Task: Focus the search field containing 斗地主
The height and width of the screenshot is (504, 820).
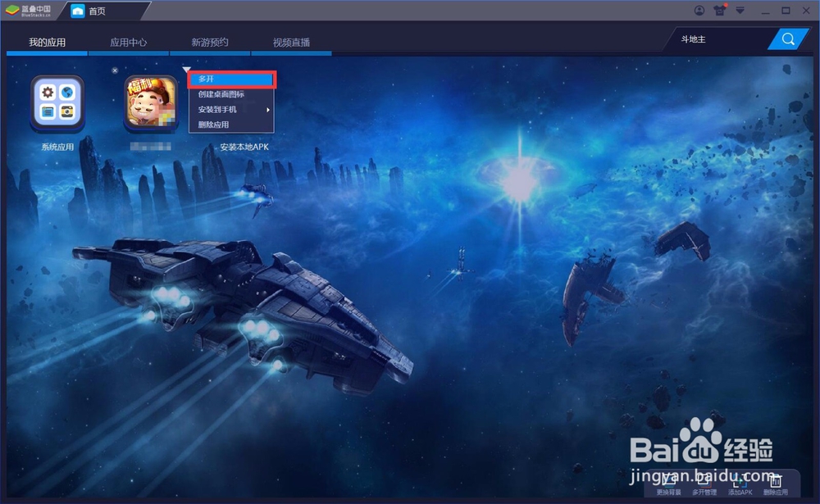Action: click(x=719, y=39)
